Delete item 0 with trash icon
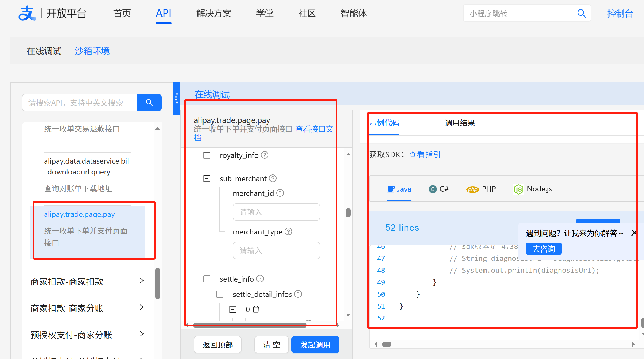 256,309
